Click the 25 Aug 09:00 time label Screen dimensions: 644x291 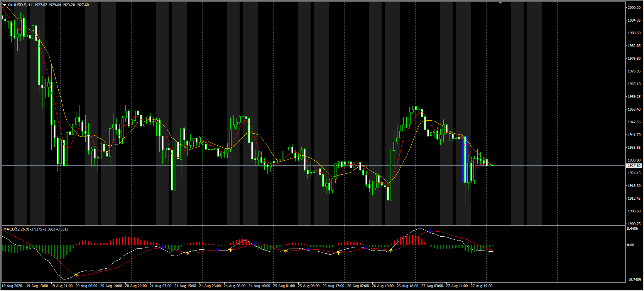309,286
